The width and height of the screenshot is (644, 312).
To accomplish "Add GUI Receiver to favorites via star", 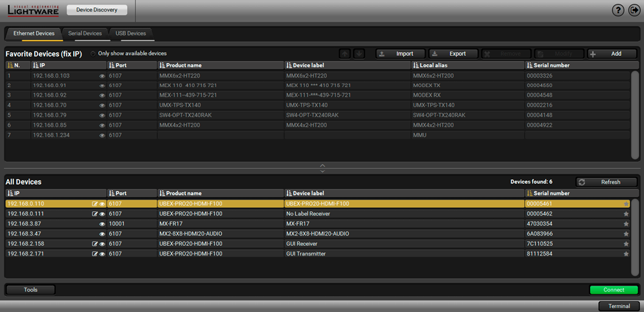I will pos(626,244).
